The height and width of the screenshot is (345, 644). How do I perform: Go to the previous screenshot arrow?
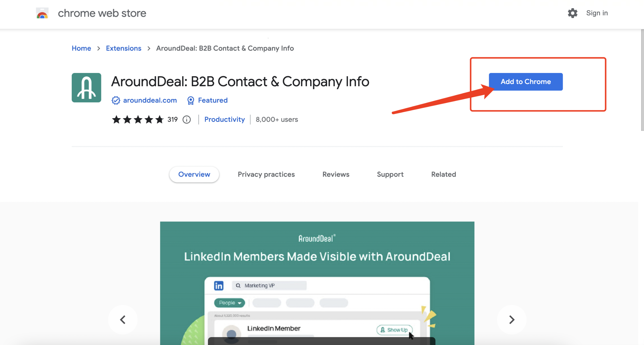coord(123,319)
